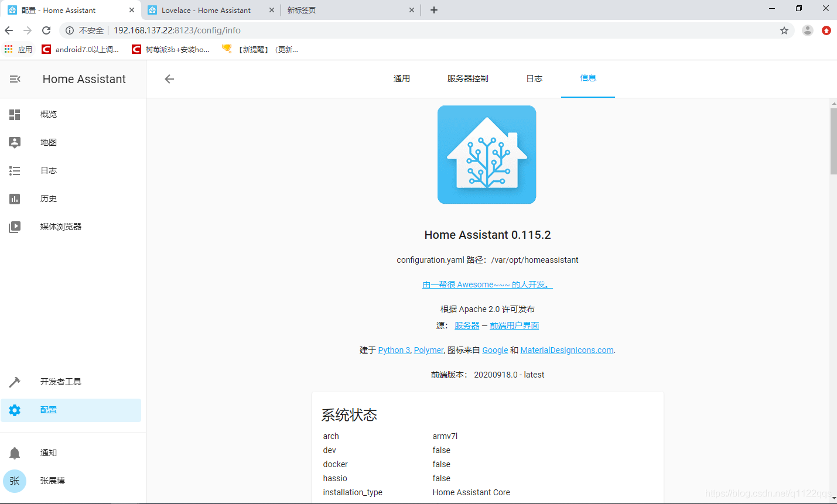Open the 日志 logbook list icon in sidebar
Image resolution: width=837 pixels, height=504 pixels.
pos(15,170)
